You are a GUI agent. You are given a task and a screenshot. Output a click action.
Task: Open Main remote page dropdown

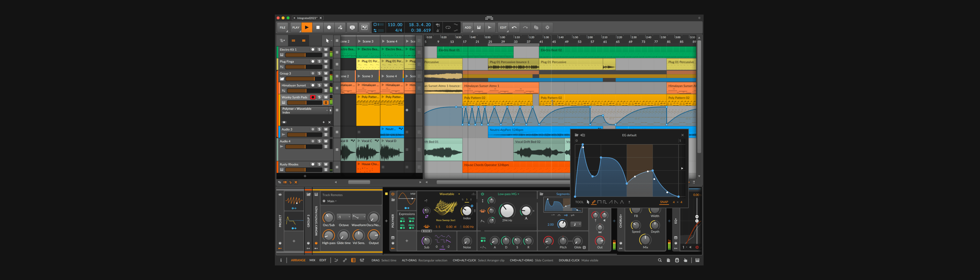coord(332,201)
